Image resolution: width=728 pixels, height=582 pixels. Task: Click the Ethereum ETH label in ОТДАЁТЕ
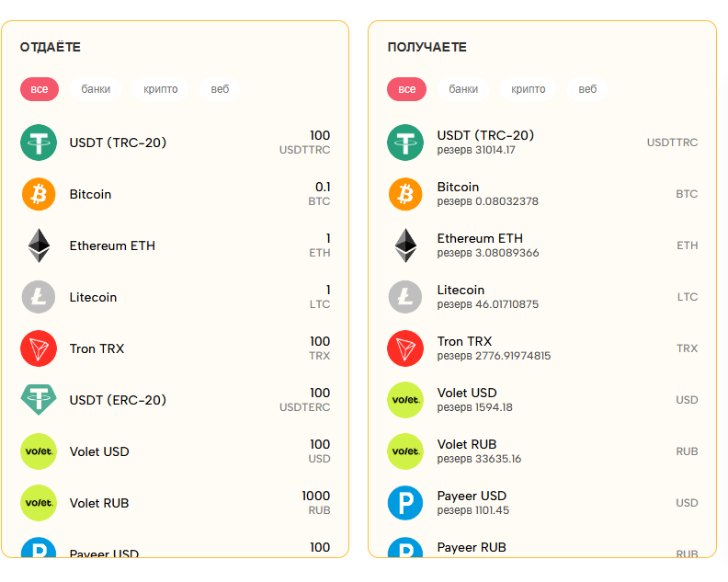(x=112, y=245)
